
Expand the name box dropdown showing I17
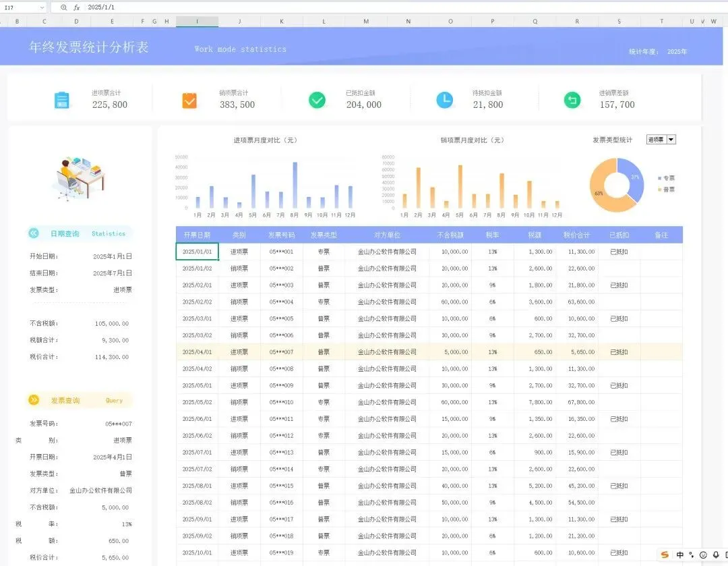tap(42, 7)
